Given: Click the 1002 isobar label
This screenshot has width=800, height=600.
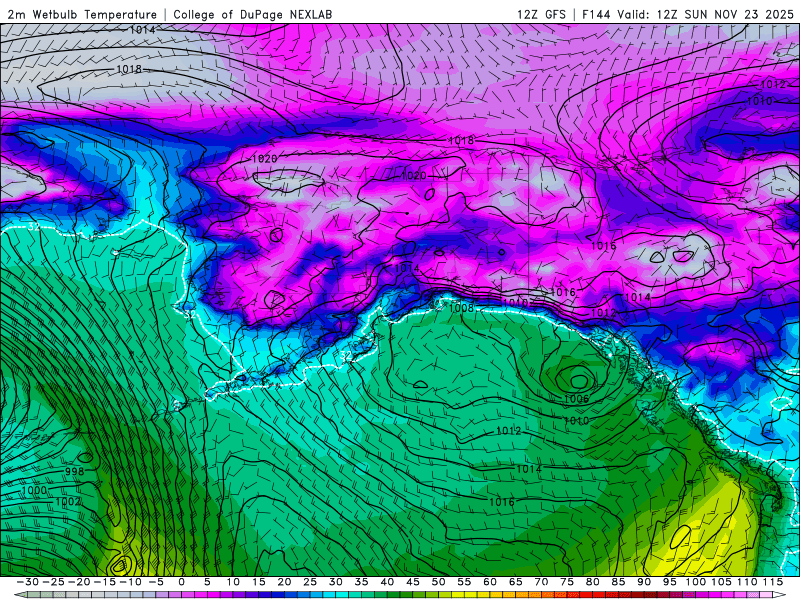Looking at the screenshot, I should coord(67,502).
